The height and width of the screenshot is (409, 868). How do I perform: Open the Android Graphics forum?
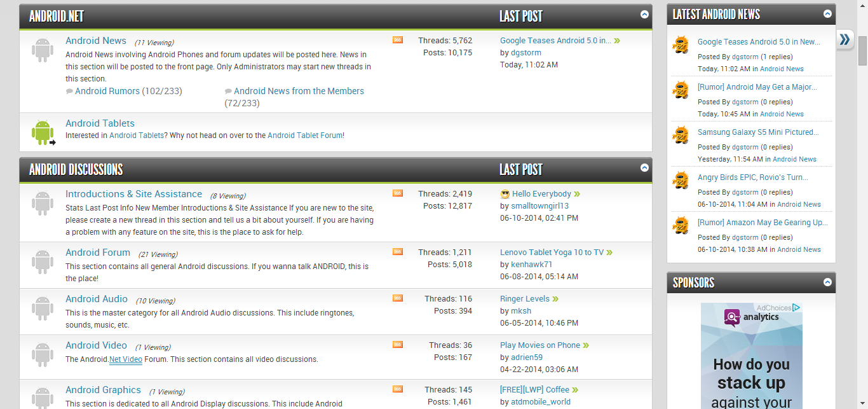[x=103, y=390]
